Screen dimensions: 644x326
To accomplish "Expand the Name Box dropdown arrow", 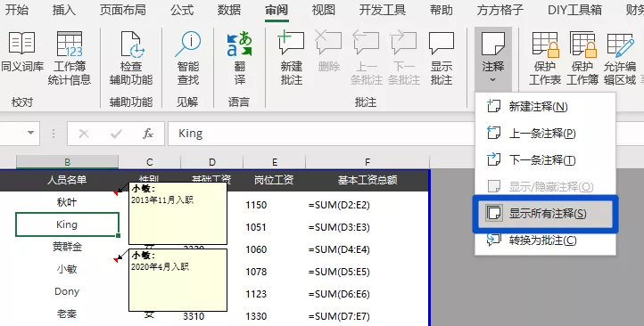I will pyautogui.click(x=30, y=133).
